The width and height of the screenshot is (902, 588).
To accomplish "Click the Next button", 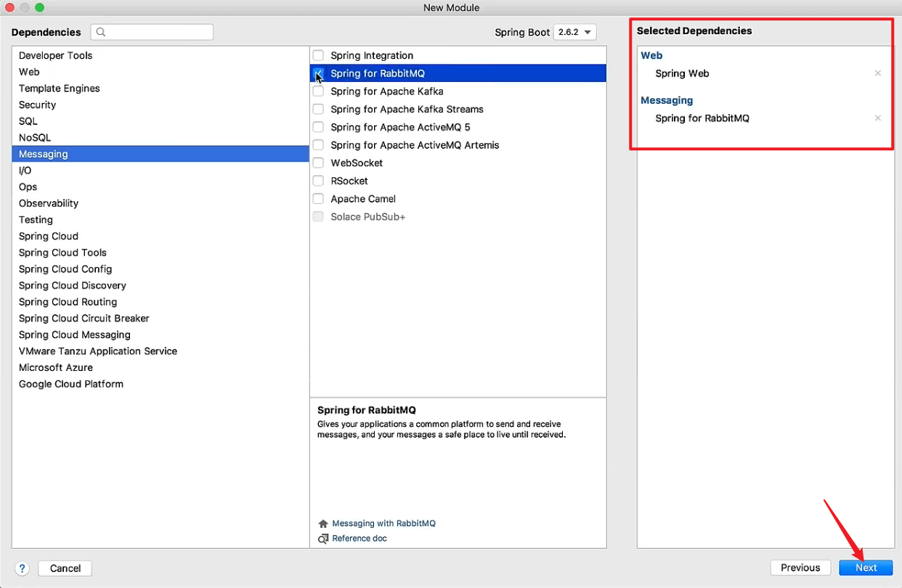I will (866, 568).
